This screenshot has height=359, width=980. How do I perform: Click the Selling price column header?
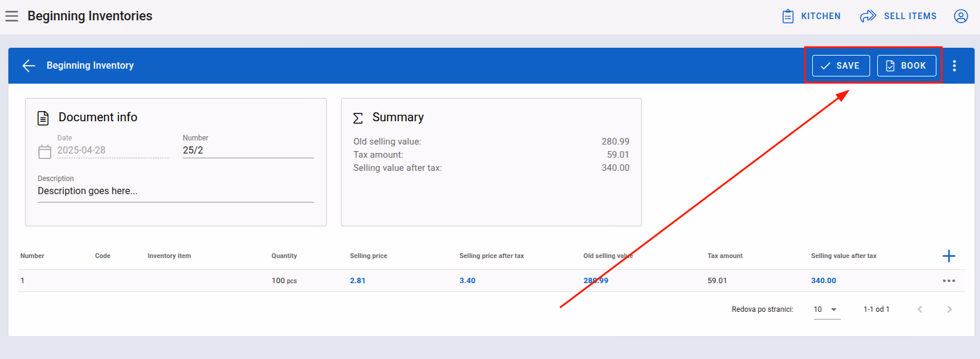tap(368, 256)
